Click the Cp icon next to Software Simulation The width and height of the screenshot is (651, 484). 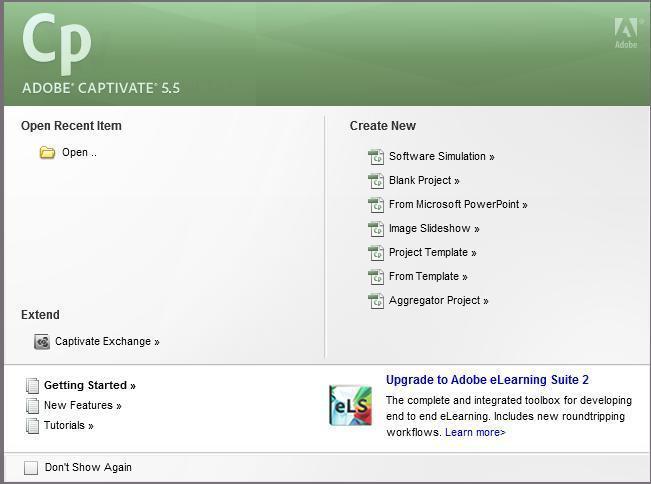(376, 157)
